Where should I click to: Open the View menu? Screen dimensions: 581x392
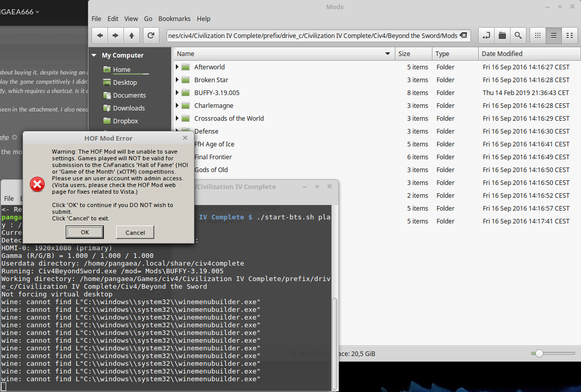click(131, 19)
